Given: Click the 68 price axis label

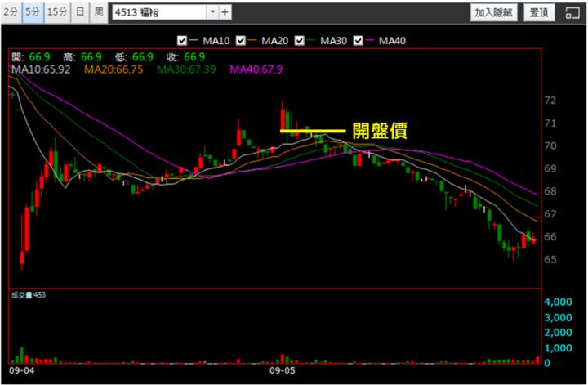Looking at the screenshot, I should point(550,191).
